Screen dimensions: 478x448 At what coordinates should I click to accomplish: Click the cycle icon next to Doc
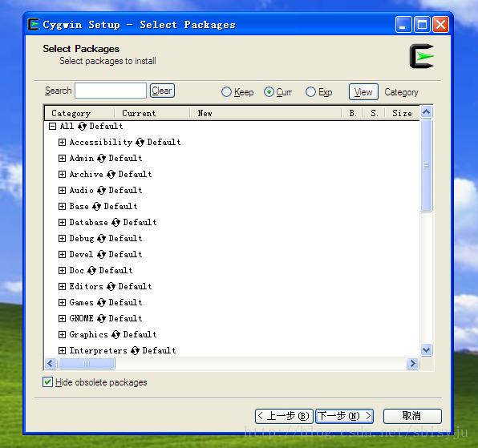click(91, 270)
